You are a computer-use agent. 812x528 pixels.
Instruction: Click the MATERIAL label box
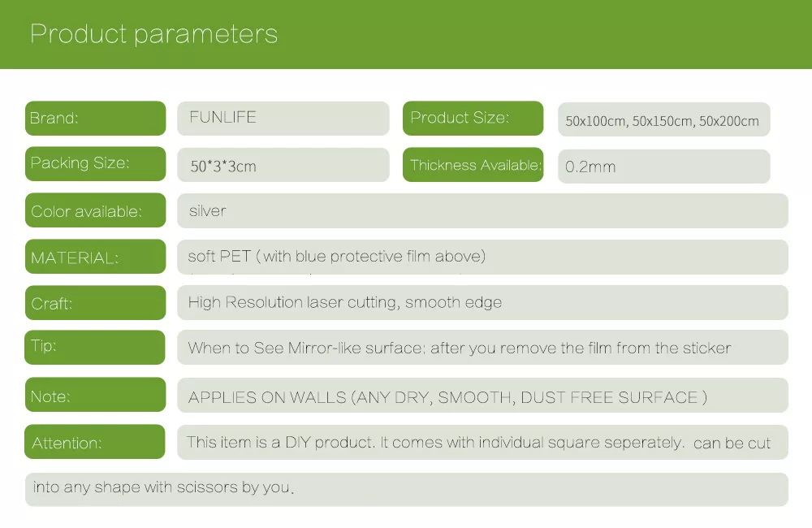click(95, 258)
